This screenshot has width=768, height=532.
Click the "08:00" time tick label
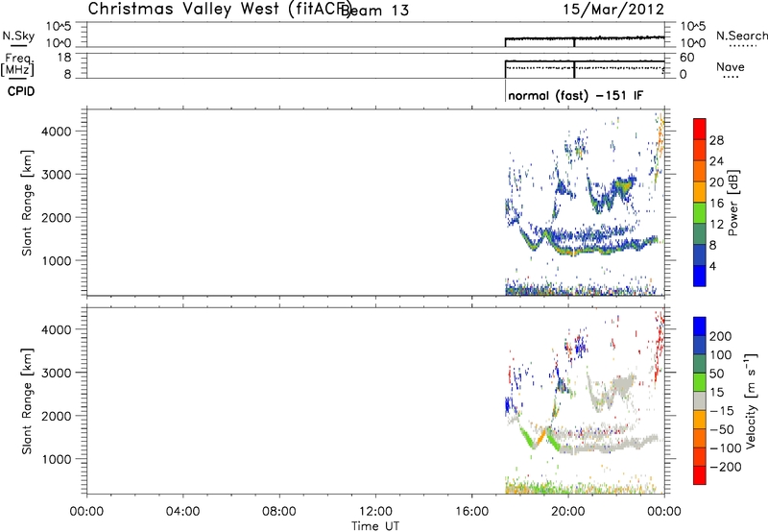278,512
